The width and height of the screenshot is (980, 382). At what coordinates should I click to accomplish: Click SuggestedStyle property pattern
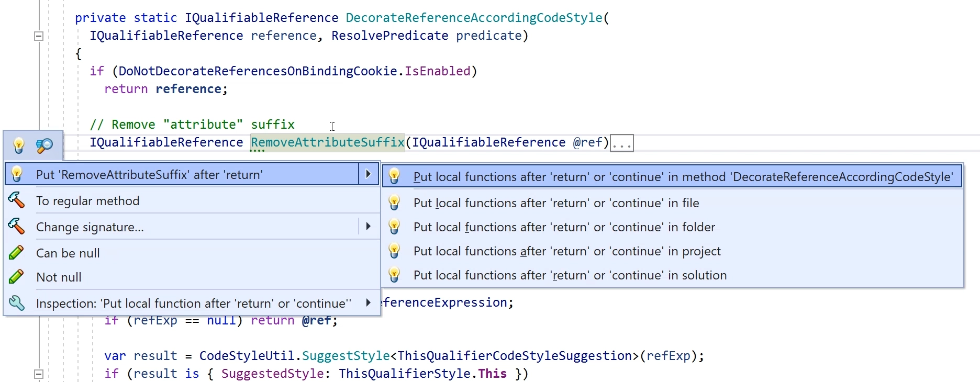point(273,374)
